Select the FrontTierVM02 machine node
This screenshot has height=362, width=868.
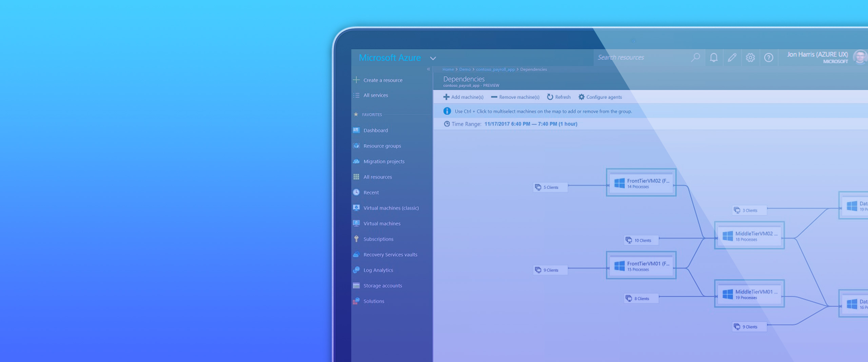coord(641,183)
